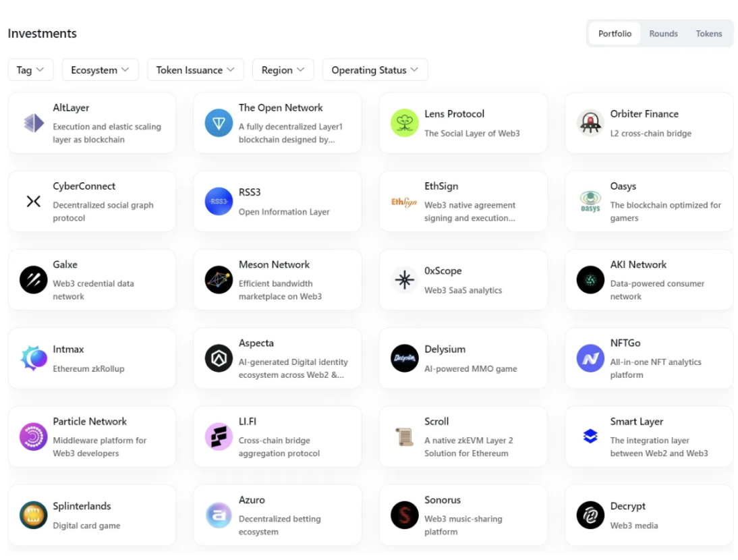Screen dimensions: 738x560
Task: Switch to the Rounds tab
Action: coord(663,34)
